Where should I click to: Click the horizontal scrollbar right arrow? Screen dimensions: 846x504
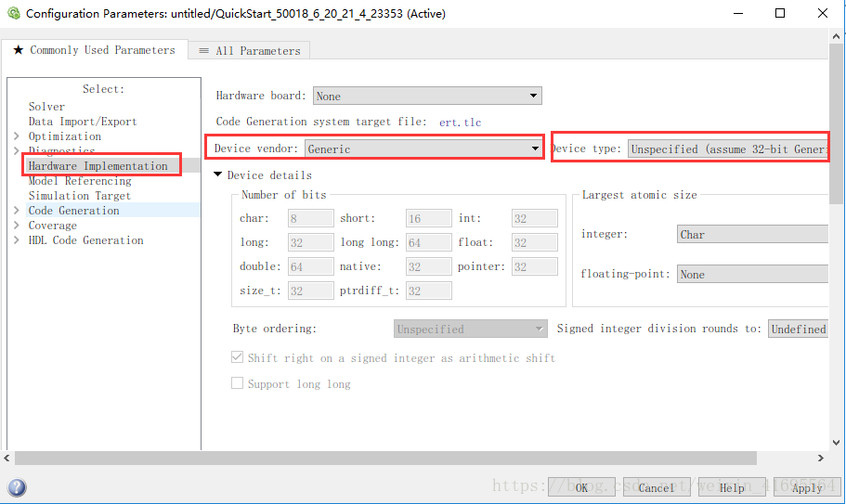point(821,459)
